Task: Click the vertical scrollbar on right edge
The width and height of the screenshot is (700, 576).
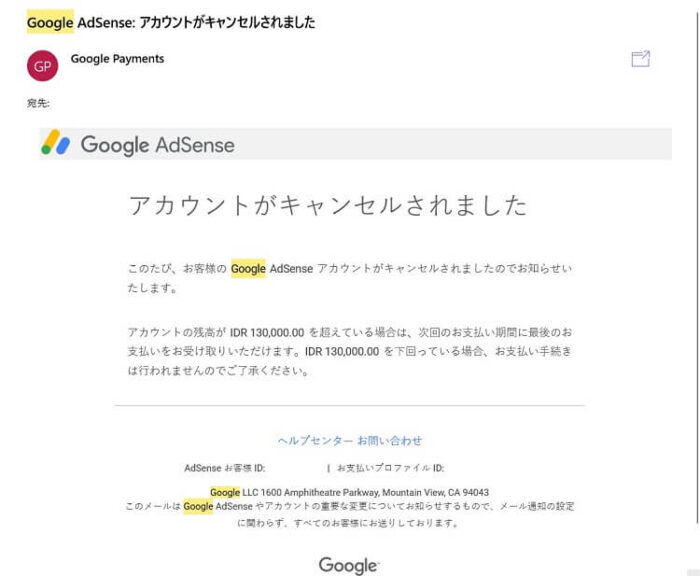Action: (697, 268)
